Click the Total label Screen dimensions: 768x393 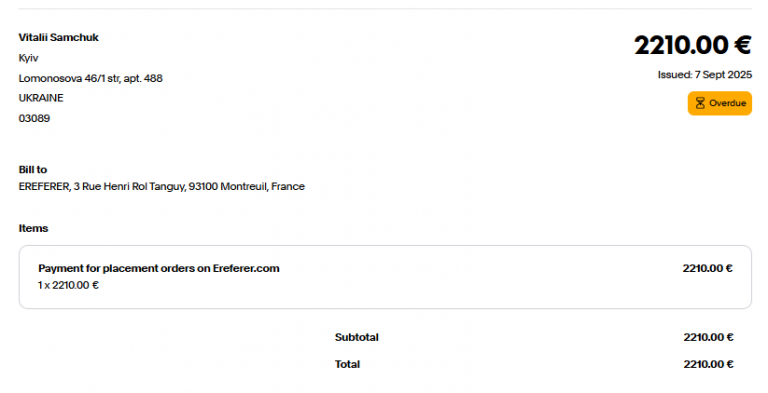pyautogui.click(x=347, y=364)
